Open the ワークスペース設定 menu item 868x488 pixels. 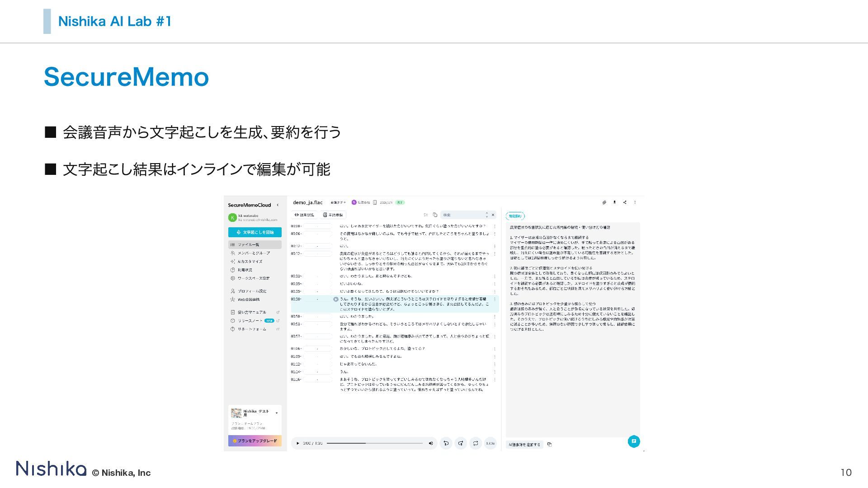(x=255, y=278)
